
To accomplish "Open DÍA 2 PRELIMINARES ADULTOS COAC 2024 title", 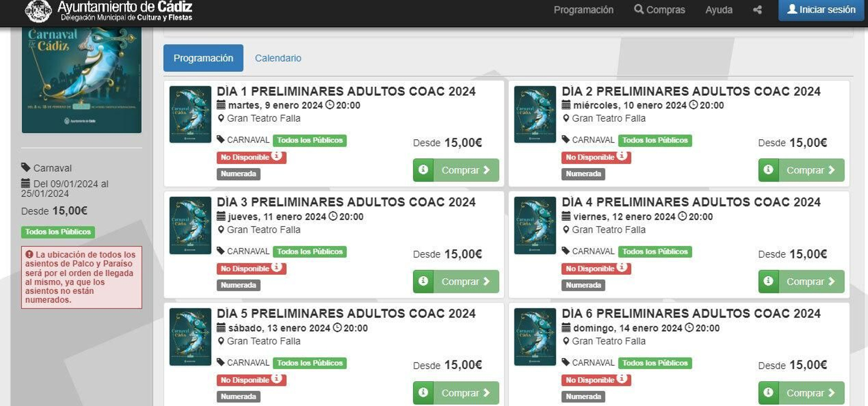I will (x=691, y=91).
